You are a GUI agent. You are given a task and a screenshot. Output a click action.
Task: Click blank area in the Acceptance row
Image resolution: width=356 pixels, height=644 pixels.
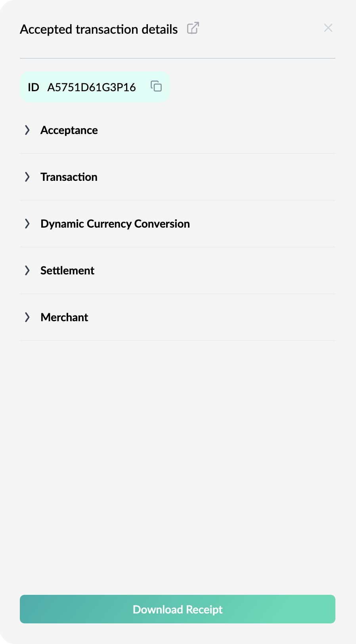click(x=214, y=130)
